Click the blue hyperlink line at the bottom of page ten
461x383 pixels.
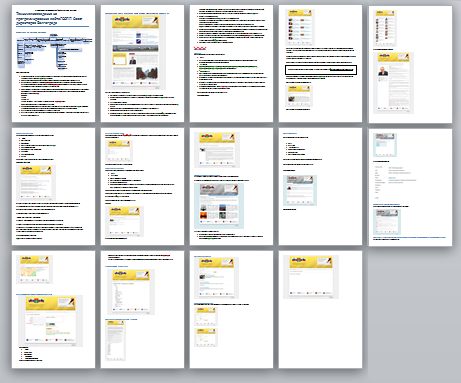click(409, 238)
